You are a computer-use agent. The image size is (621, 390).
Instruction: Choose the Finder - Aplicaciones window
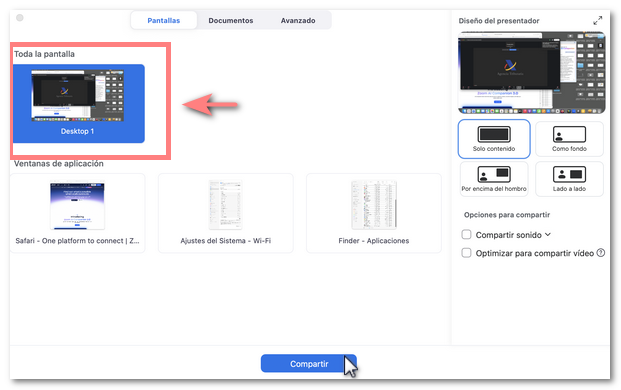click(x=373, y=213)
